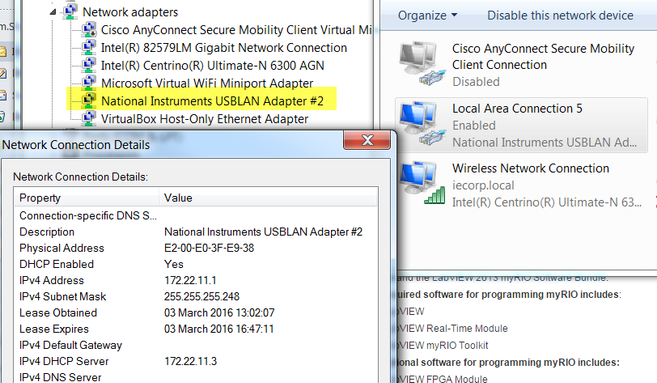Select National Instruments USBLAN Adapter #2 entry

tap(212, 101)
